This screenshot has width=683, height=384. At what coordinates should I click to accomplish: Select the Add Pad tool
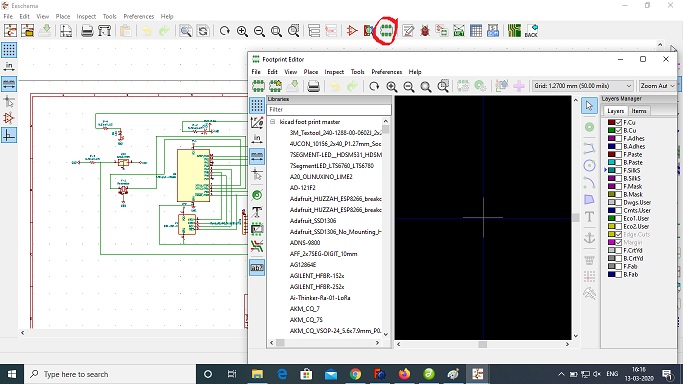589,127
